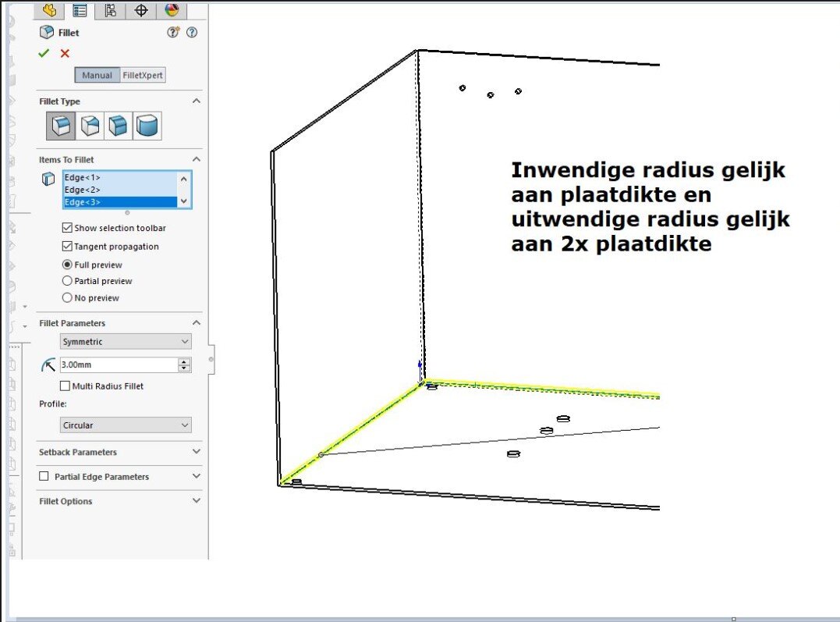Open the DimXpertManager crosshair tab
This screenshot has height=622, width=840.
pos(141,10)
